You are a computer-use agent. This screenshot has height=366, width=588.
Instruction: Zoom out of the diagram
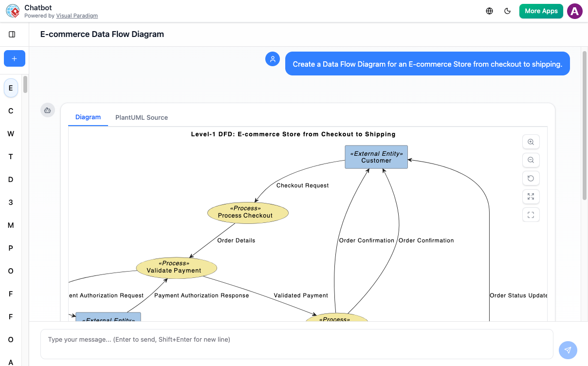[531, 160]
